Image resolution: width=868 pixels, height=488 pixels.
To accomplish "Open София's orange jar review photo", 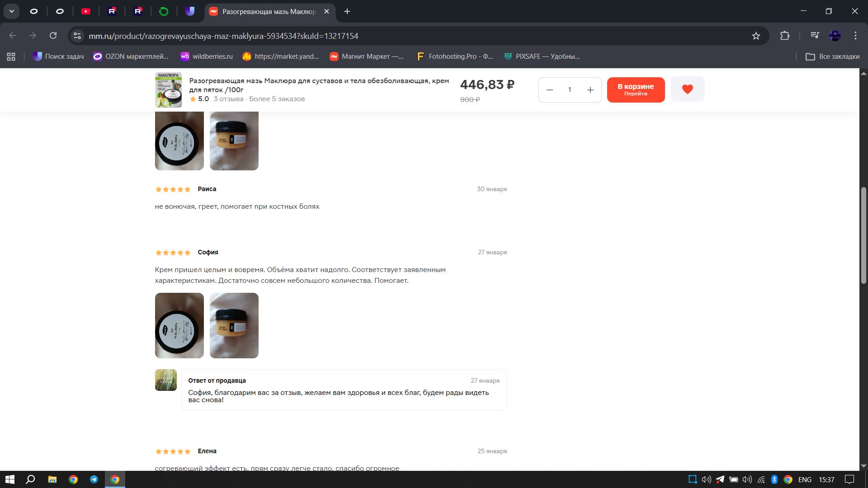I will pyautogui.click(x=234, y=325).
